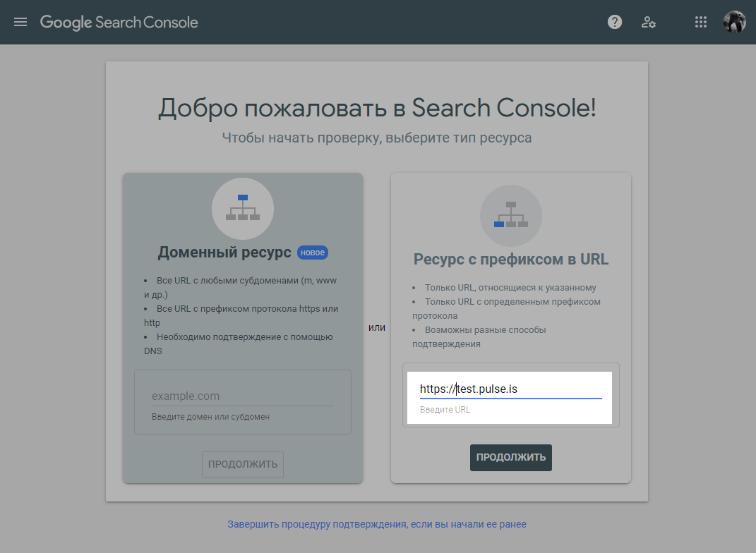Click subtitle 'Чтобы начать проверку, выберите тип ресурса'
The width and height of the screenshot is (756, 553).
(x=376, y=138)
